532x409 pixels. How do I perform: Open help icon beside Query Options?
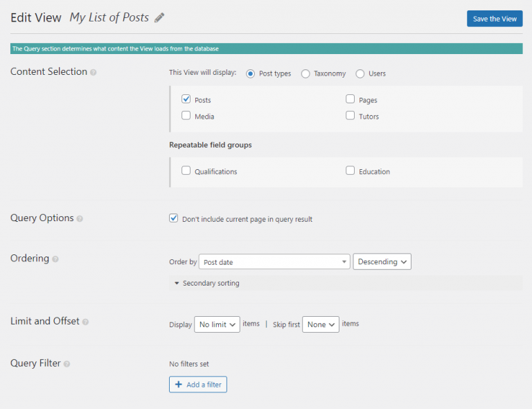(80, 218)
